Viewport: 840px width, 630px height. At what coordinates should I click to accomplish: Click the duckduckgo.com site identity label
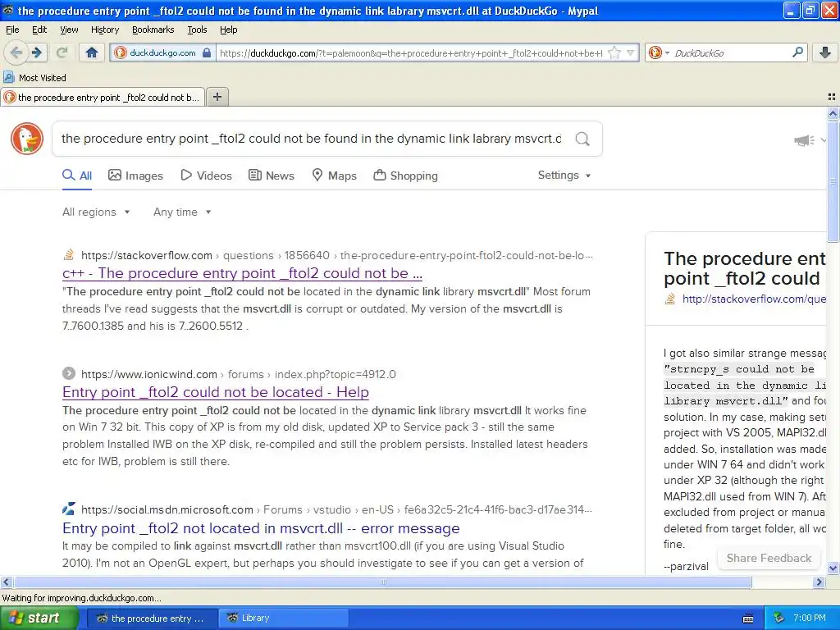163,52
